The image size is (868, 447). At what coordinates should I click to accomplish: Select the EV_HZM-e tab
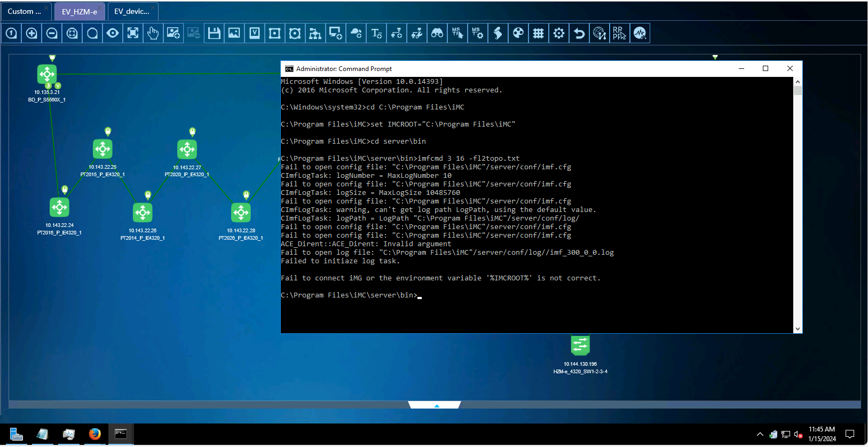coord(79,12)
